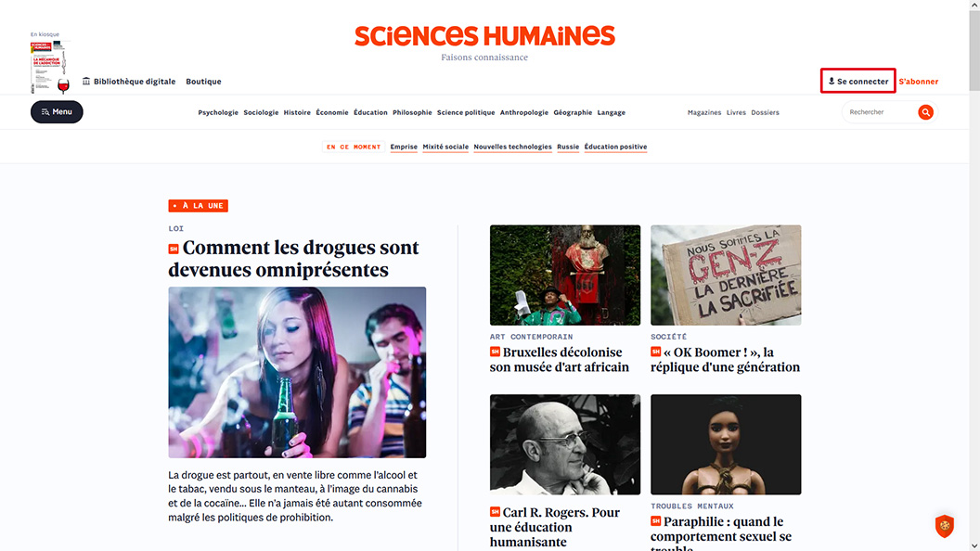The height and width of the screenshot is (551, 980).
Task: Click the magazine cover thumbnail in kiosque
Action: pyautogui.click(x=50, y=67)
